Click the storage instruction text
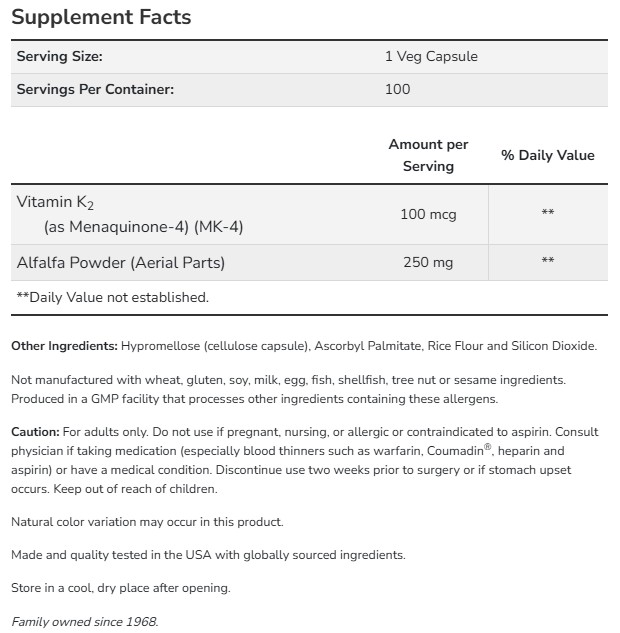 pyautogui.click(x=120, y=588)
